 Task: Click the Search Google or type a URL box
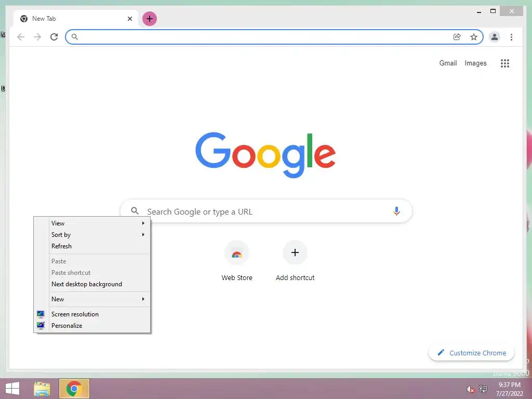click(x=267, y=211)
